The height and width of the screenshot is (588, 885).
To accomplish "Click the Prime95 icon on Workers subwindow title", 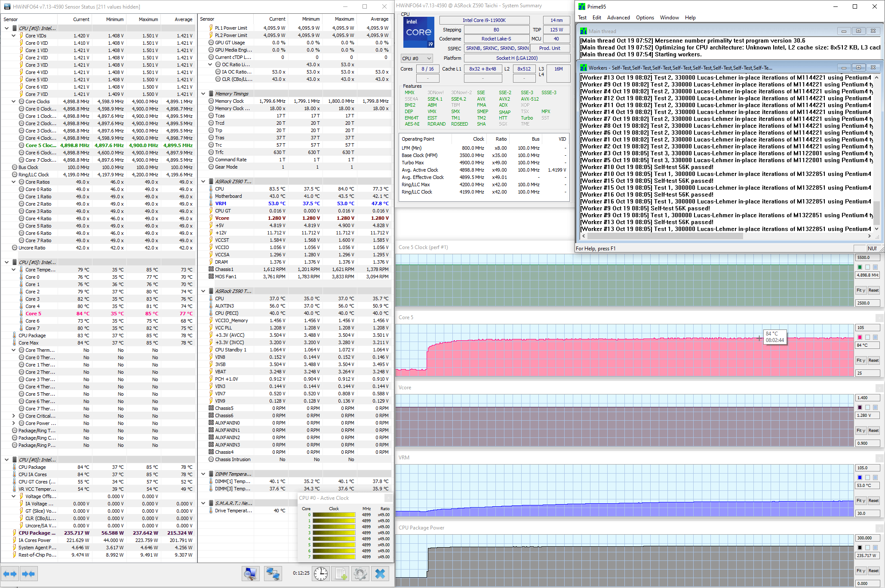I will pyautogui.click(x=584, y=68).
